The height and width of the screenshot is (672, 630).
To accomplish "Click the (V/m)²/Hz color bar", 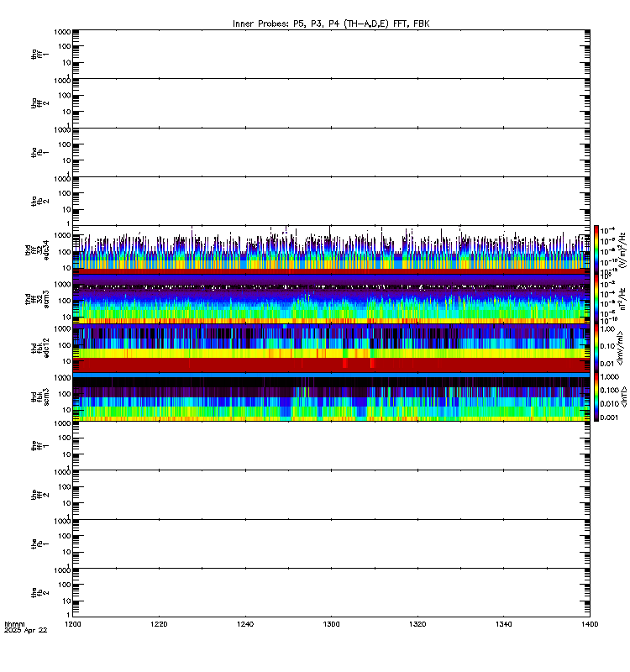I will [596, 249].
